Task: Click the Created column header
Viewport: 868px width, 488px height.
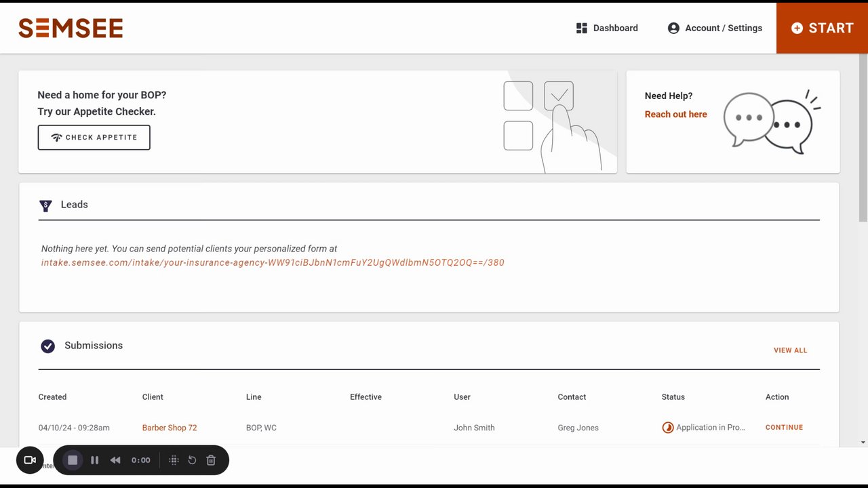Action: coord(52,397)
